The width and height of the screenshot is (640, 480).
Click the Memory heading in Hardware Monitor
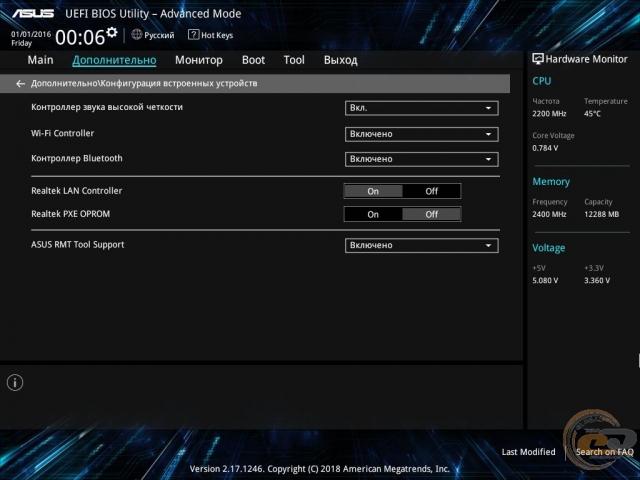pos(551,182)
